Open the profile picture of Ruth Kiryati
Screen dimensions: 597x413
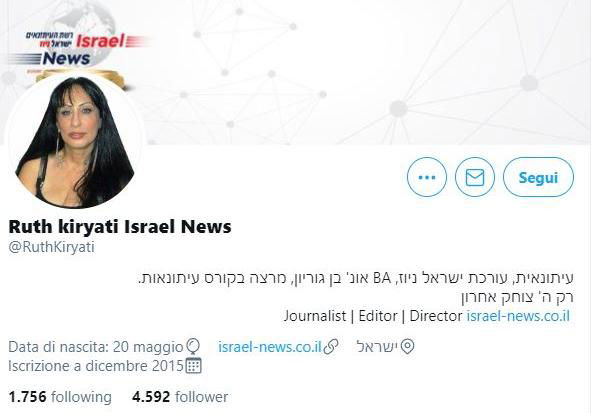[x=75, y=140]
